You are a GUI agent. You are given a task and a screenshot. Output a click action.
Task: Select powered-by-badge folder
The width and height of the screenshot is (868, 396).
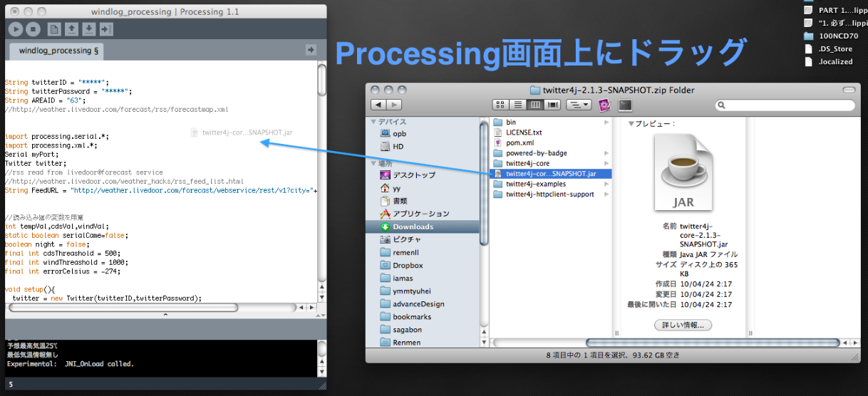click(x=530, y=153)
